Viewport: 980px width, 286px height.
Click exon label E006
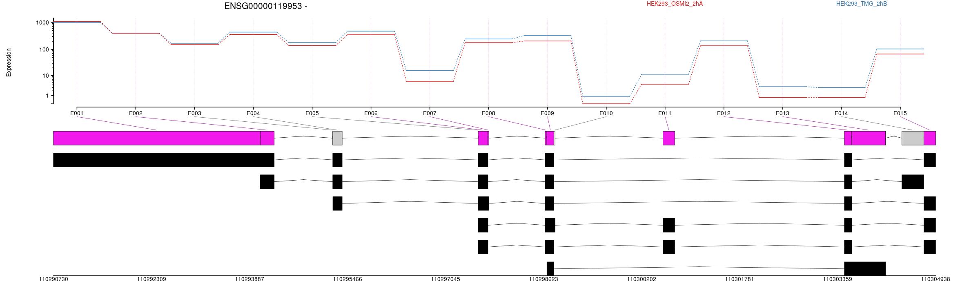[x=371, y=114]
